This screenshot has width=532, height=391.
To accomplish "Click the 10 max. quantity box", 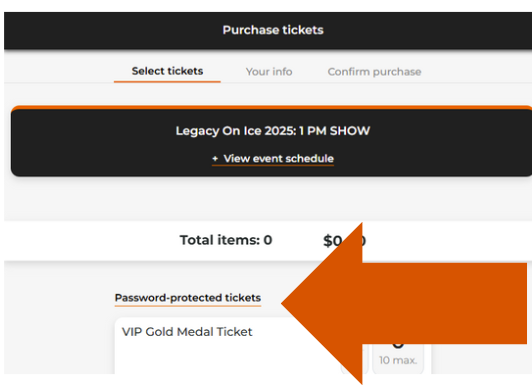I will [x=398, y=356].
